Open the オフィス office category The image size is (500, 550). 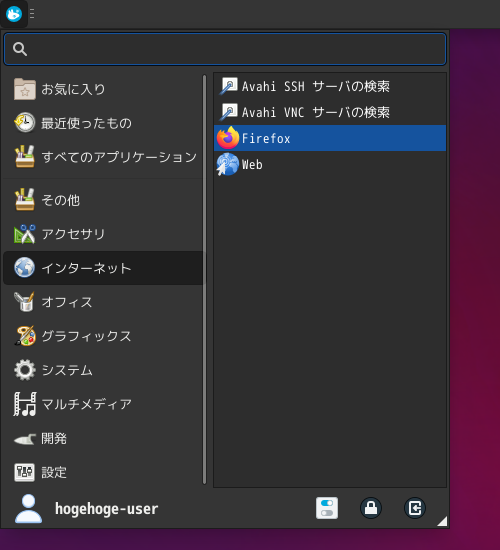click(103, 302)
